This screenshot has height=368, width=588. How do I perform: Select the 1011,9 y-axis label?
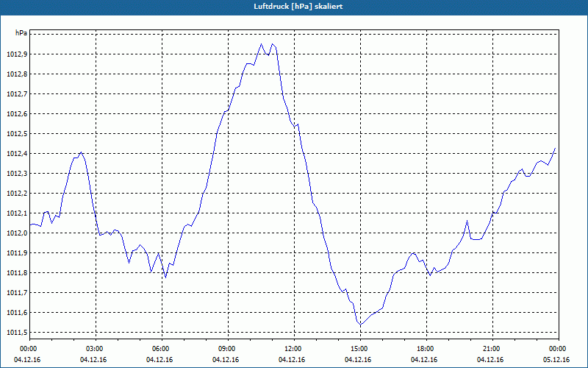coord(17,253)
